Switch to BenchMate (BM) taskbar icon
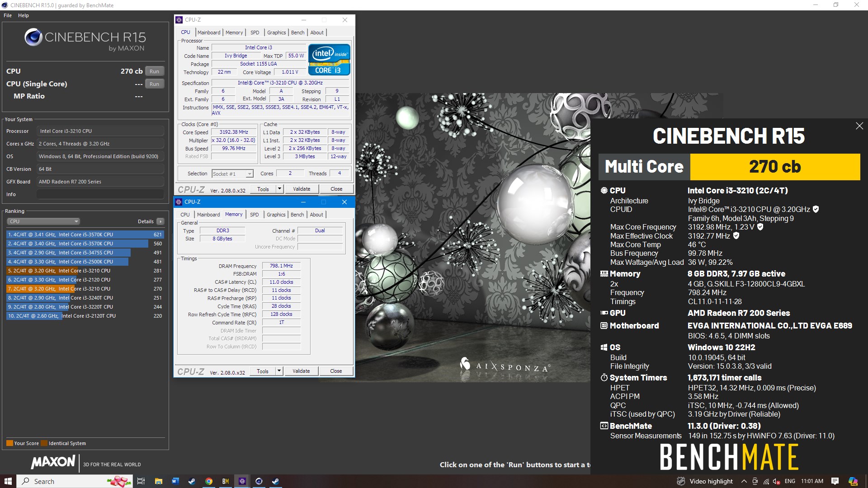The height and width of the screenshot is (488, 868). (225, 481)
